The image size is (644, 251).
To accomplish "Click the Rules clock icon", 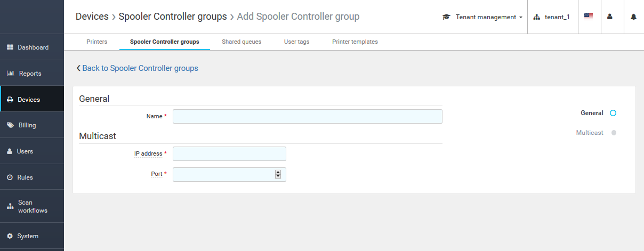I will 10,177.
